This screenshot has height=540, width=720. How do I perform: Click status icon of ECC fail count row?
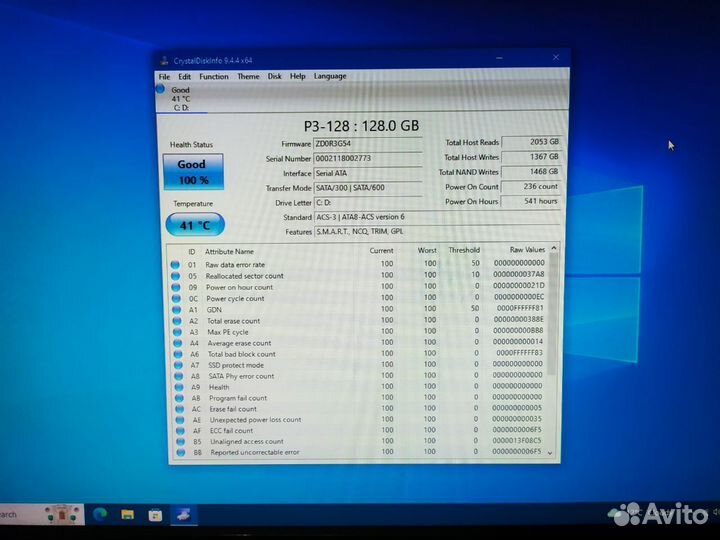tap(180, 431)
